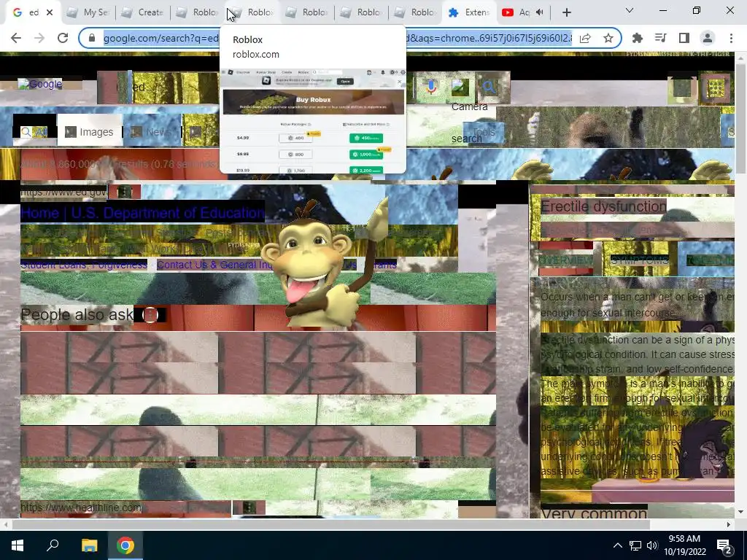Switch to the Extensions tab

[x=470, y=12]
